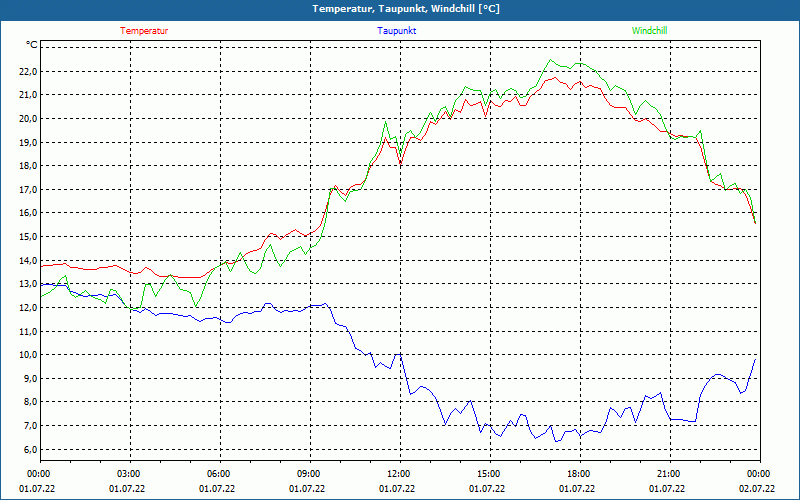Click the Taupunkt peak of 10,0 at 12:00

point(399,354)
